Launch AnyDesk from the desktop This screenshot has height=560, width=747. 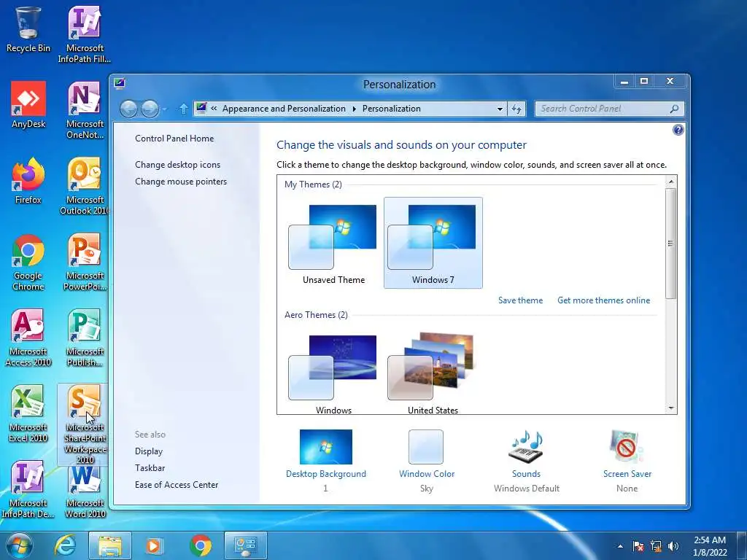point(28,105)
